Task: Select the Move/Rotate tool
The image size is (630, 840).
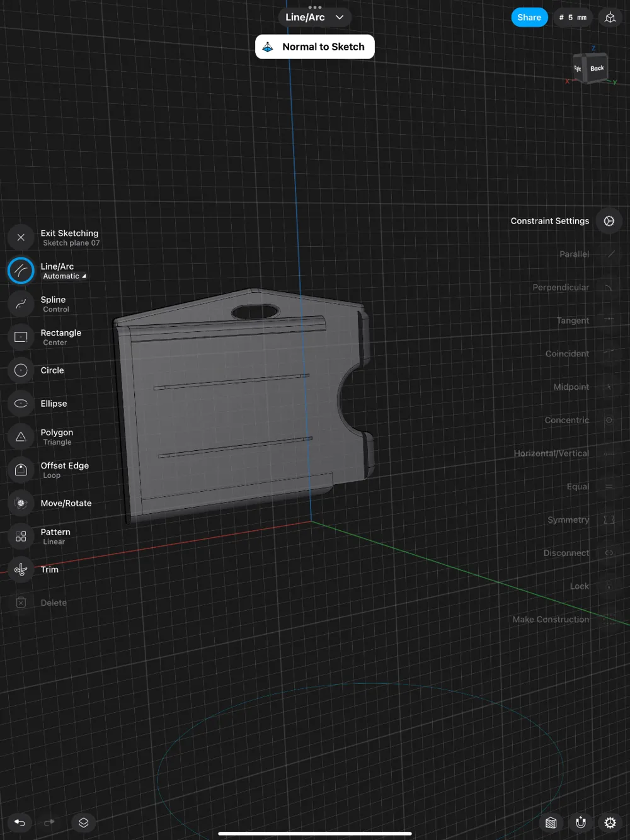Action: tap(21, 503)
